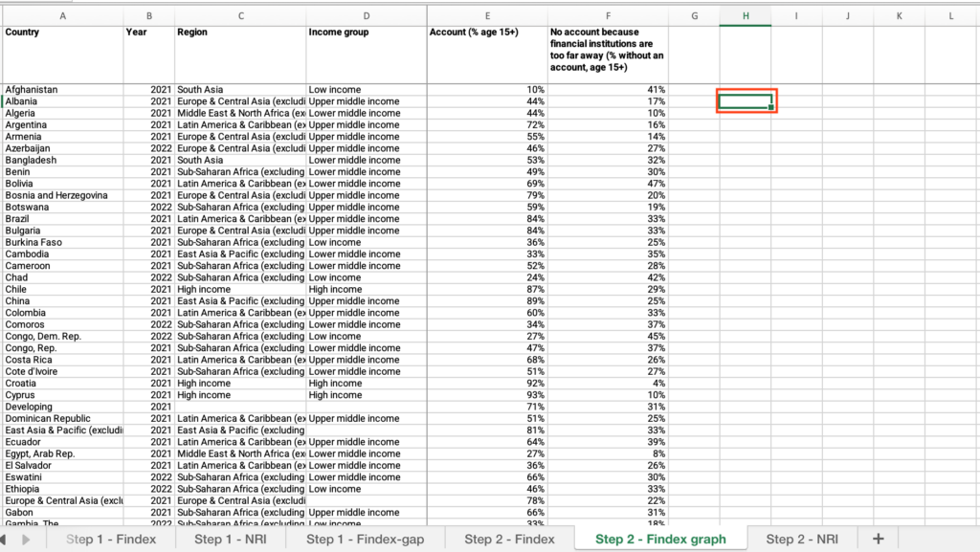Add a new sheet with the plus button
Viewport: 980px width, 552px height.
point(879,539)
